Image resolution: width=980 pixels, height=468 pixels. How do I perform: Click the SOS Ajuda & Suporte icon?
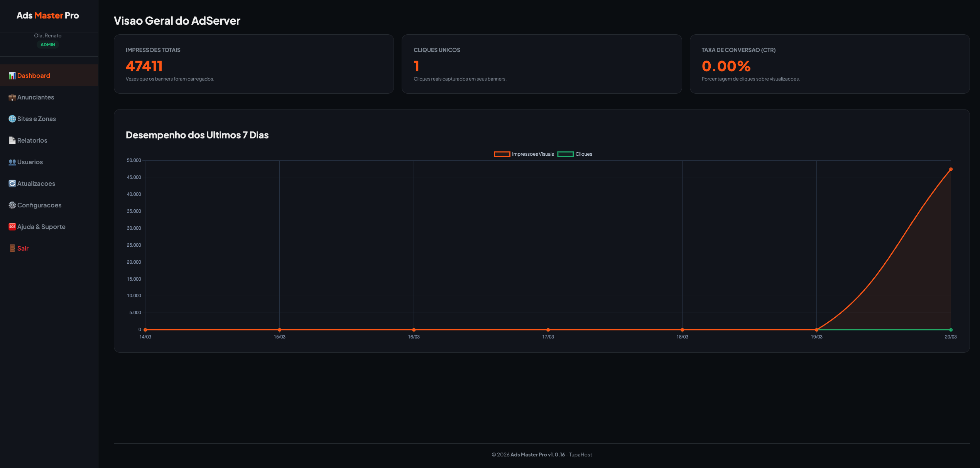(12, 227)
